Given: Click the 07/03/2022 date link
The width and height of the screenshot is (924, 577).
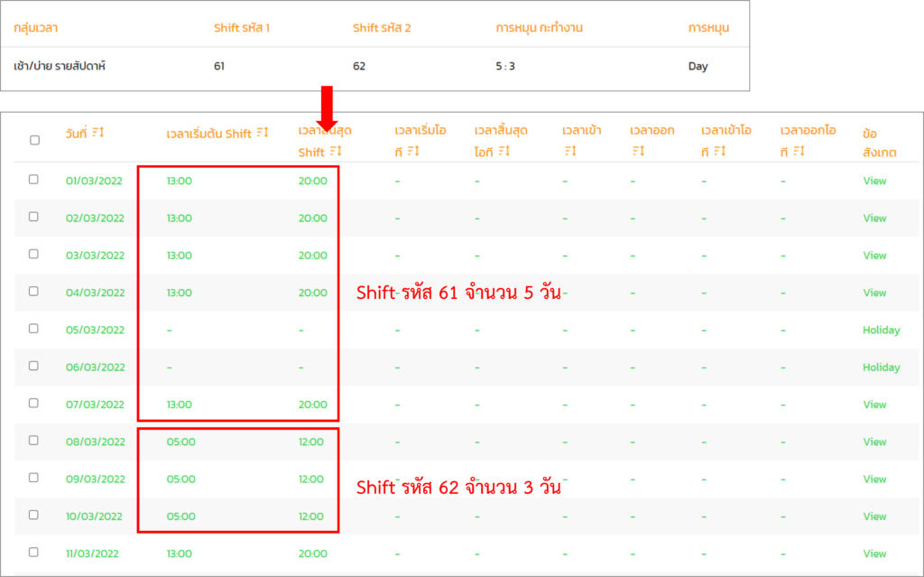Looking at the screenshot, I should (x=95, y=405).
